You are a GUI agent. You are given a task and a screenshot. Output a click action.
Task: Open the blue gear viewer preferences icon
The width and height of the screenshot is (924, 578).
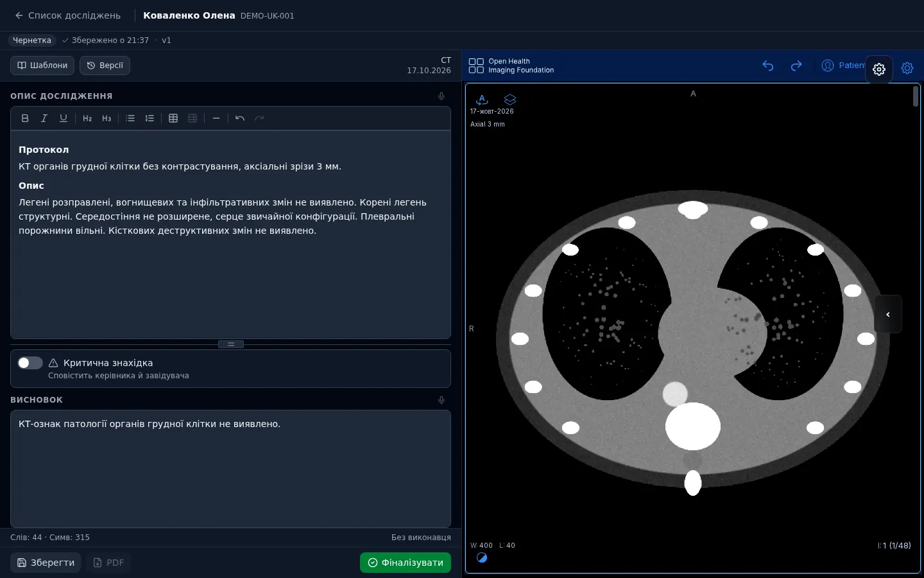(907, 68)
